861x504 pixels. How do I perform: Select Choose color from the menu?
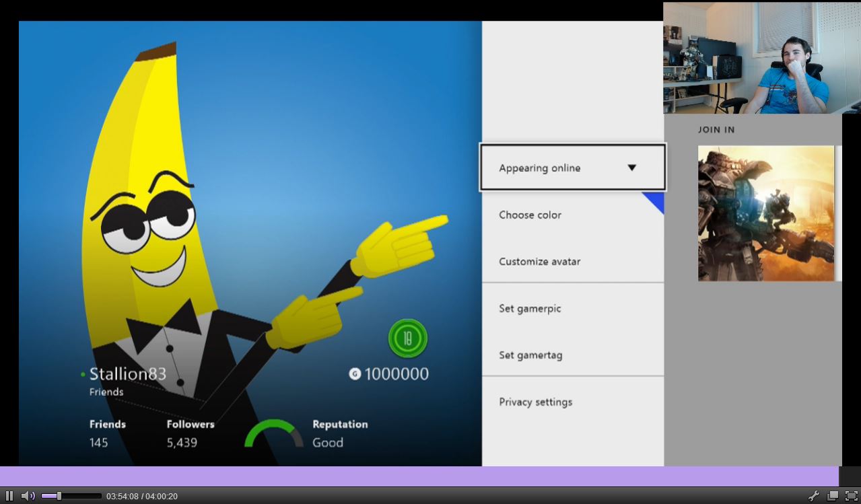pyautogui.click(x=530, y=215)
